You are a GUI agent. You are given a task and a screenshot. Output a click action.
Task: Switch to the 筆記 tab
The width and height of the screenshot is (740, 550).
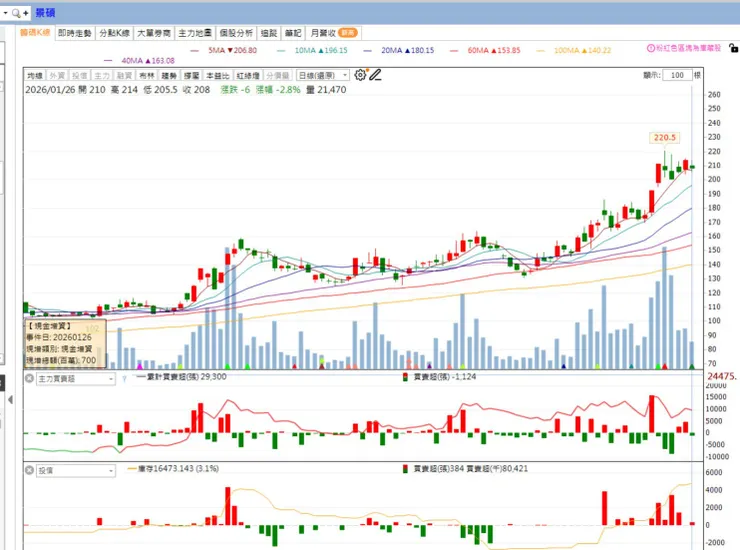coord(293,33)
